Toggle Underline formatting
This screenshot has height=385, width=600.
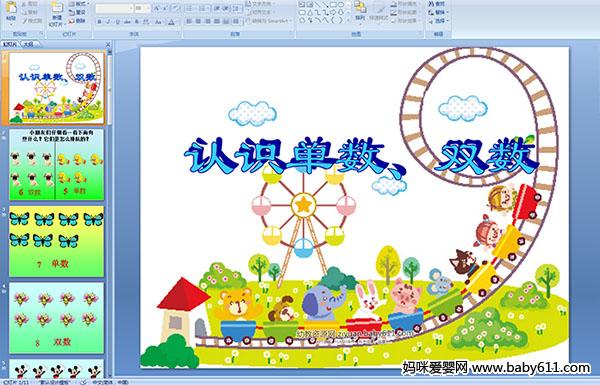[x=117, y=22]
